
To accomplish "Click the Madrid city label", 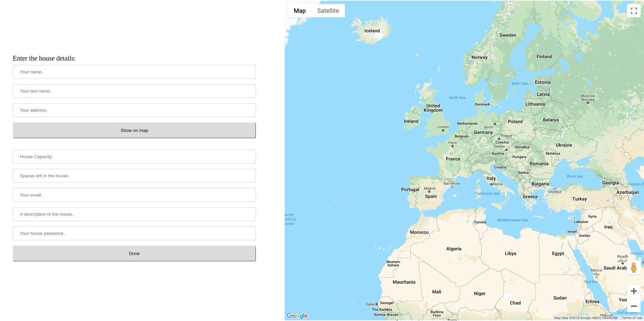I will [429, 188].
